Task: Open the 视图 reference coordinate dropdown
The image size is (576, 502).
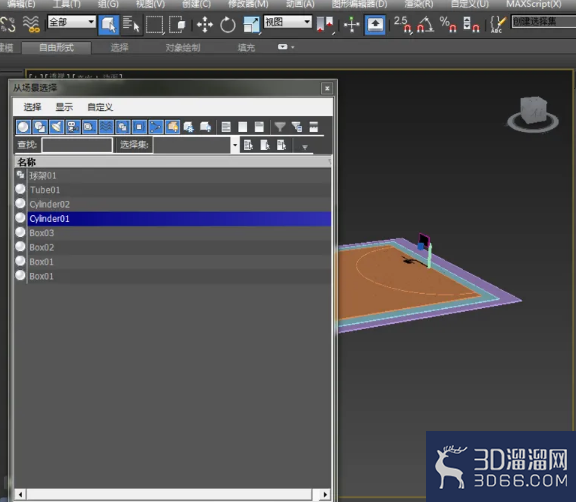Action: click(x=288, y=22)
